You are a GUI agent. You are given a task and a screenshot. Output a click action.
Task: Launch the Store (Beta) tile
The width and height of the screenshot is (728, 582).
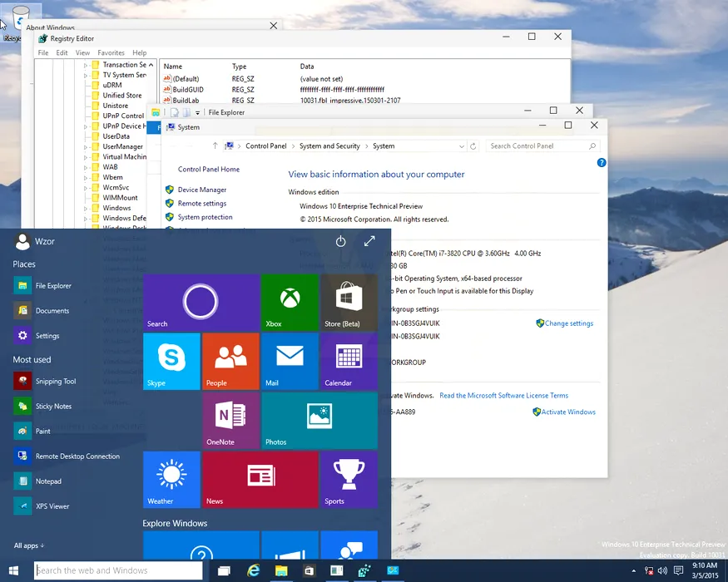[x=349, y=303]
